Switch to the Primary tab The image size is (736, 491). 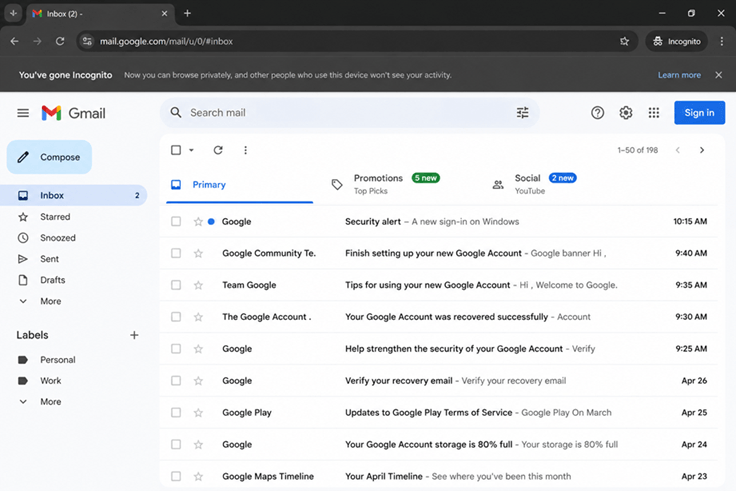[239, 185]
